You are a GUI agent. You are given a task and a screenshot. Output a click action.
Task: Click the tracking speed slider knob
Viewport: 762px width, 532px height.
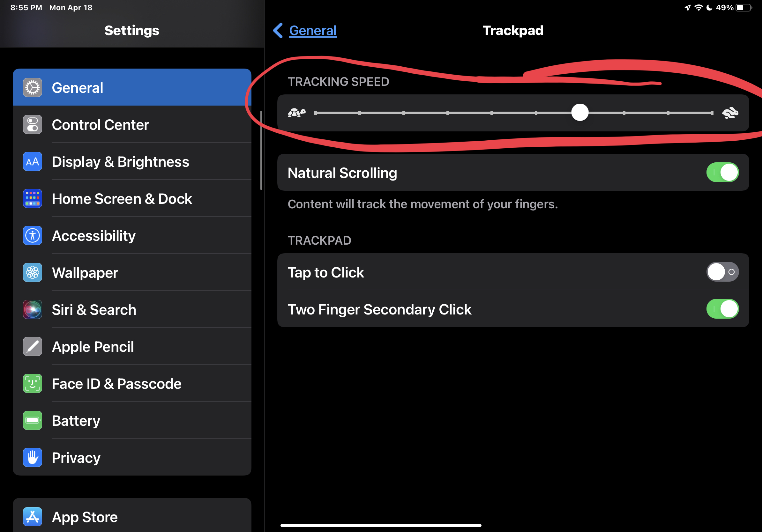(x=580, y=113)
